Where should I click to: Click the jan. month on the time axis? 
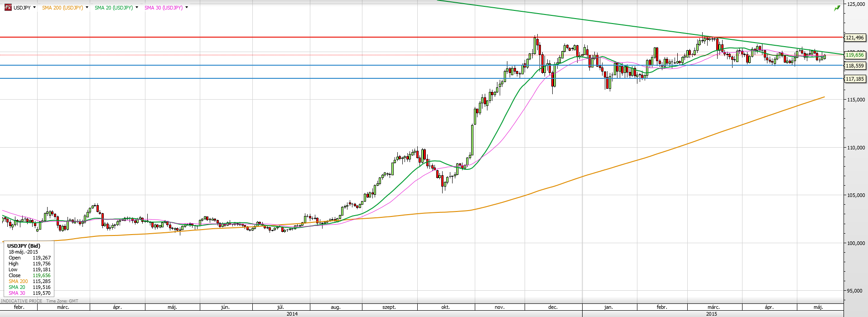pos(608,307)
